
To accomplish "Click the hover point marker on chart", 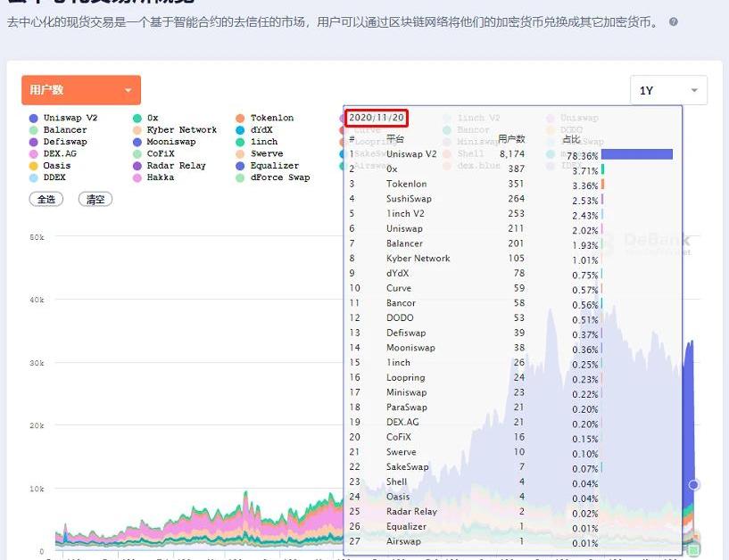I will point(693,485).
